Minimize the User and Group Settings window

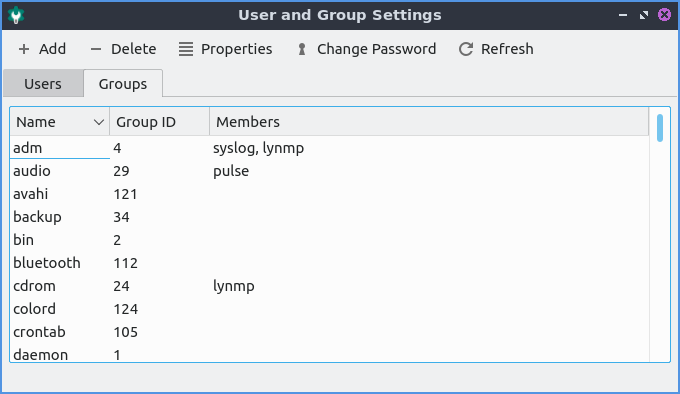623,15
